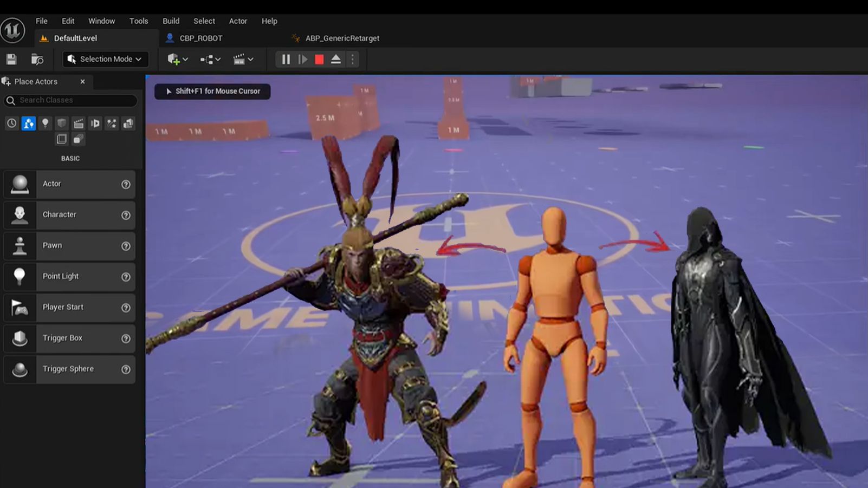Image resolution: width=868 pixels, height=488 pixels.
Task: Click the Player Start gamepad thumbnail
Action: [20, 308]
